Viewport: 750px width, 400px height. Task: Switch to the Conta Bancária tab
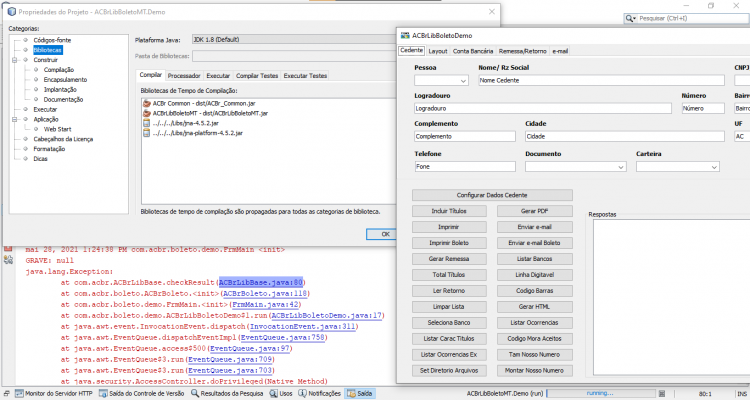pos(473,51)
